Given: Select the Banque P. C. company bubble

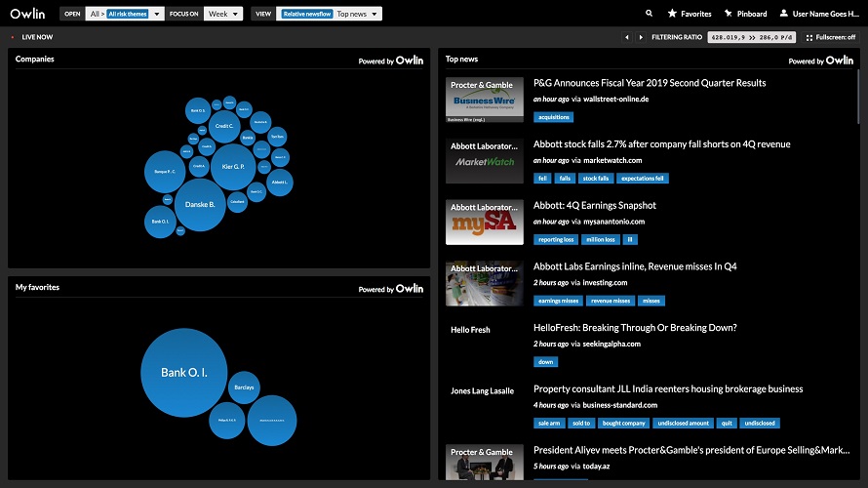Looking at the screenshot, I should (x=165, y=172).
